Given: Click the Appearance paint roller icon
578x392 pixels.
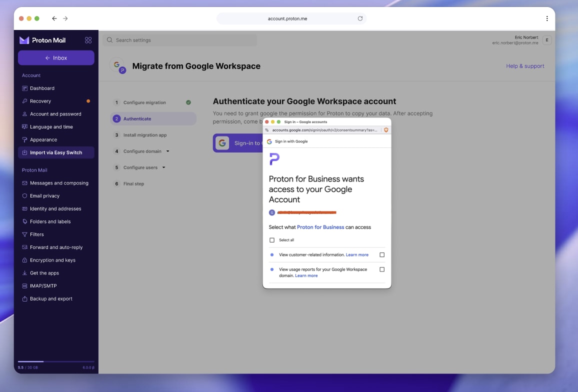Looking at the screenshot, I should (x=24, y=140).
